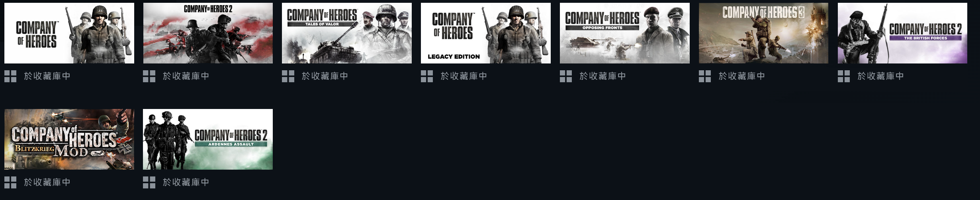Click library grid icon under Legacy Edition
Viewport: 980px width, 200px height.
pos(427,76)
